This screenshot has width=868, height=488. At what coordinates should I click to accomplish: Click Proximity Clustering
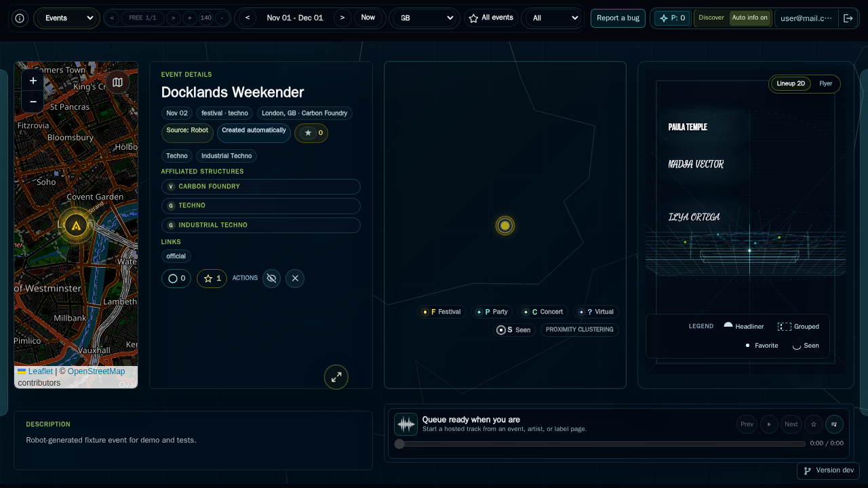[x=580, y=330]
